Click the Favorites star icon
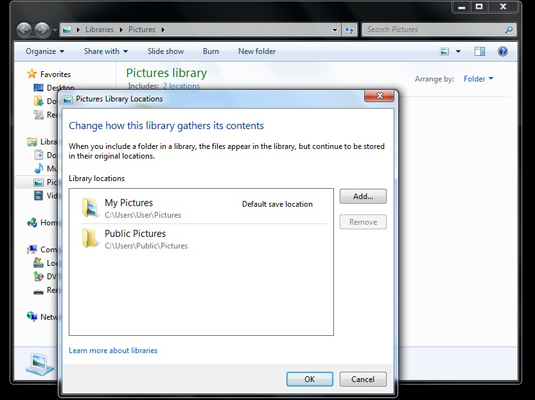Image resolution: width=535 pixels, height=400 pixels. click(32, 73)
